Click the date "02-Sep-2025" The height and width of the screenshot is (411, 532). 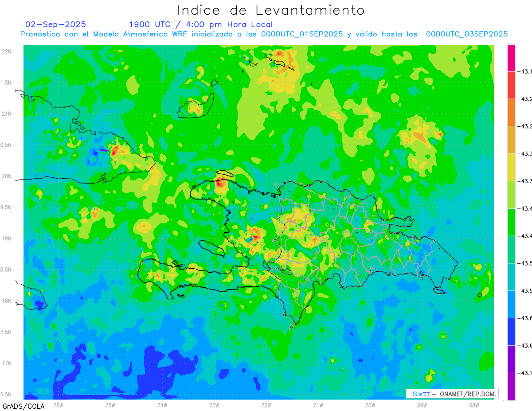[56, 24]
